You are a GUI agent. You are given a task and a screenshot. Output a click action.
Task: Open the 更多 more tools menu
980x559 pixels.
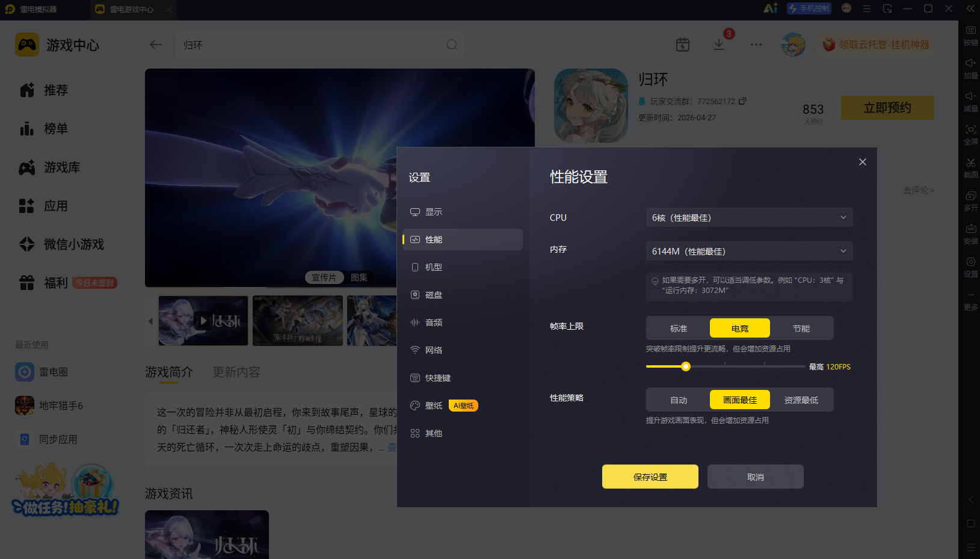[971, 300]
